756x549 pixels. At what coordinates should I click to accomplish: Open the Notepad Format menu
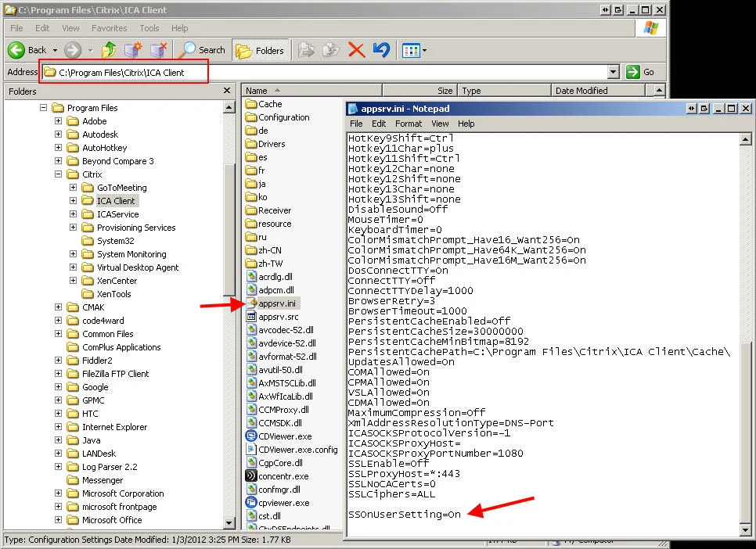coord(409,124)
